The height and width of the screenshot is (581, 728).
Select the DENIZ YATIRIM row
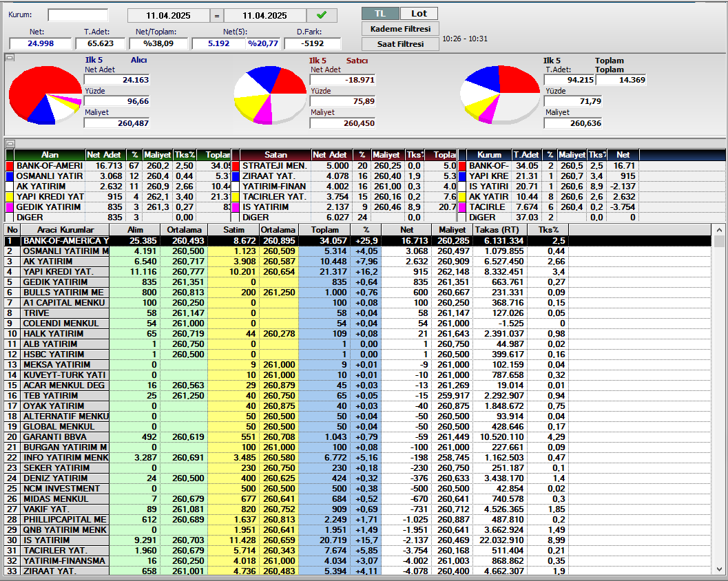tap(357, 478)
